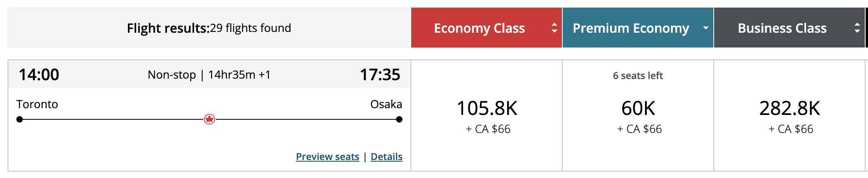Click the Non-stop 14hr35m duration text

pos(209,75)
